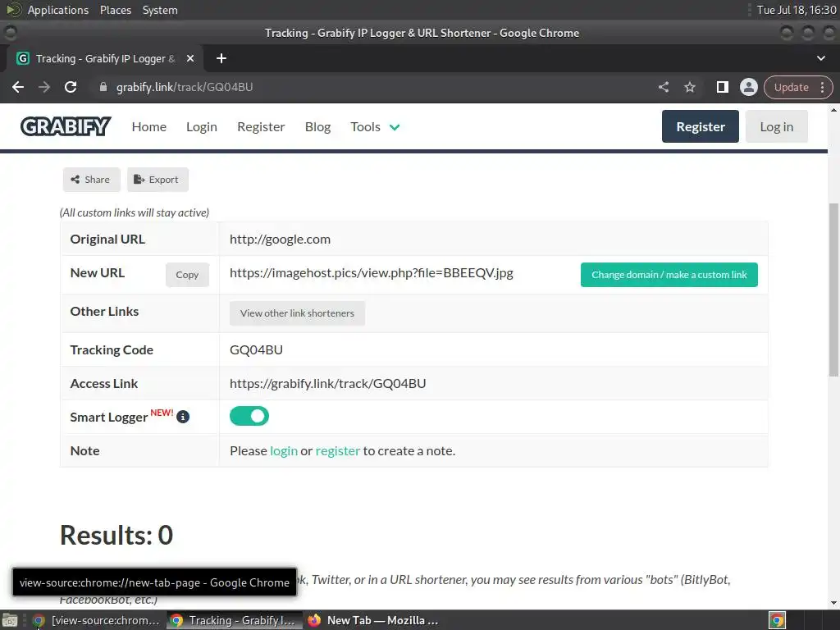The height and width of the screenshot is (630, 840).
Task: Copy the New URL
Action: click(187, 275)
